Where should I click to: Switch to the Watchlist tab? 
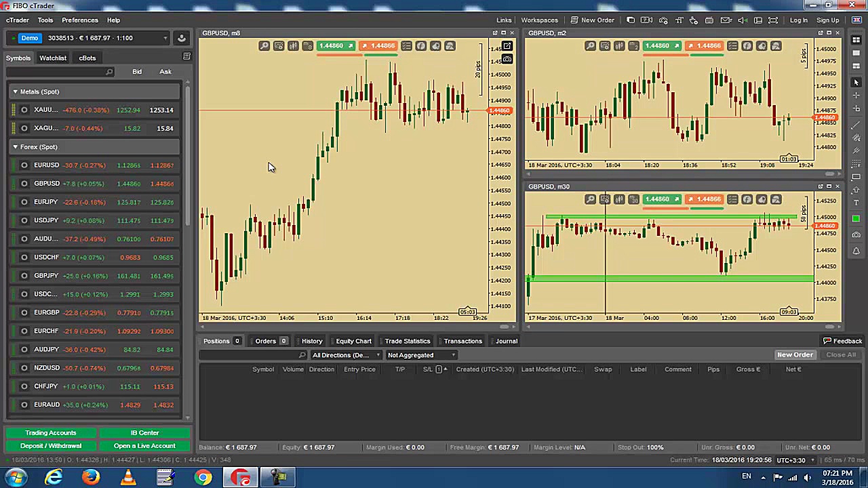pyautogui.click(x=53, y=58)
